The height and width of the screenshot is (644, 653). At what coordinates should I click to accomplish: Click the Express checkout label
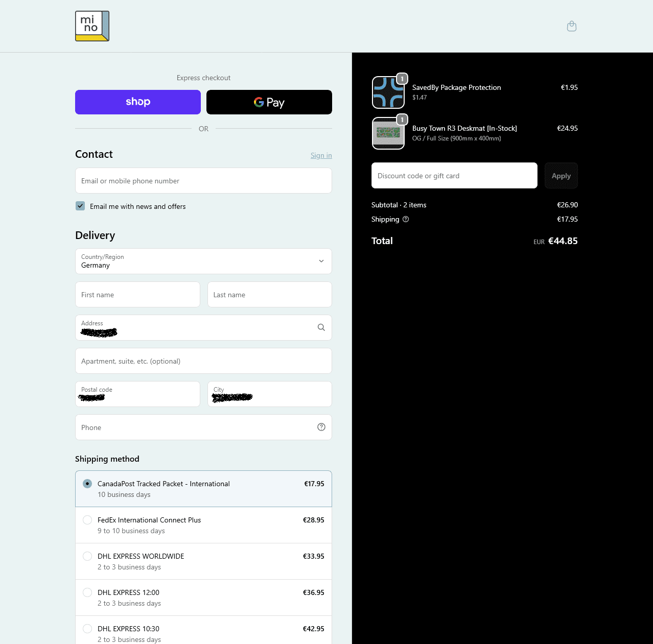coord(203,78)
